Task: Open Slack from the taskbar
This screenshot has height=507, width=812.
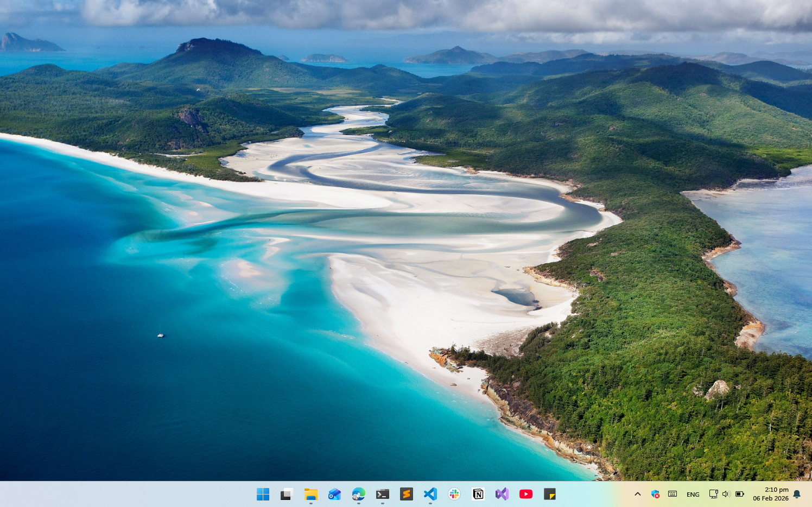Action: (x=454, y=494)
